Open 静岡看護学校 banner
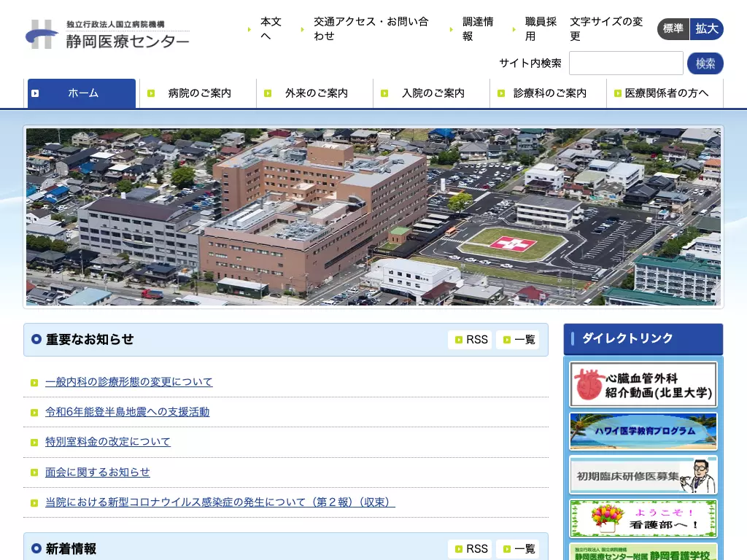The width and height of the screenshot is (747, 560). pos(643,552)
